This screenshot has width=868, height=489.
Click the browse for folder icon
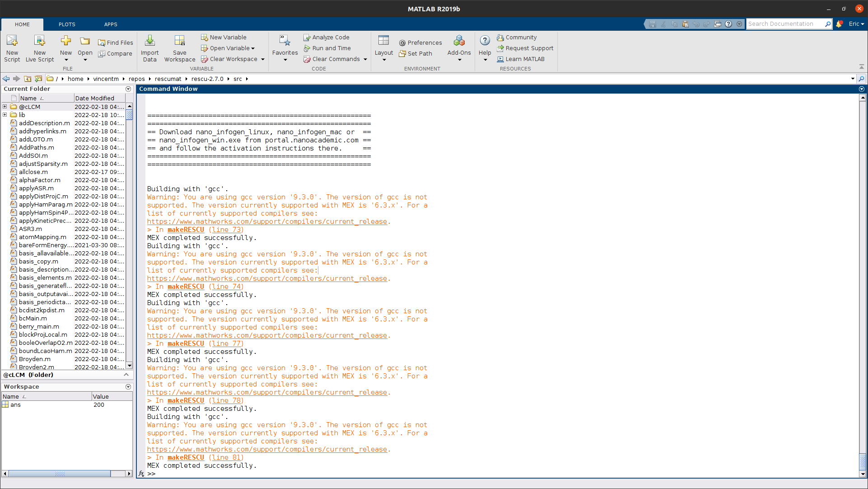tap(38, 79)
